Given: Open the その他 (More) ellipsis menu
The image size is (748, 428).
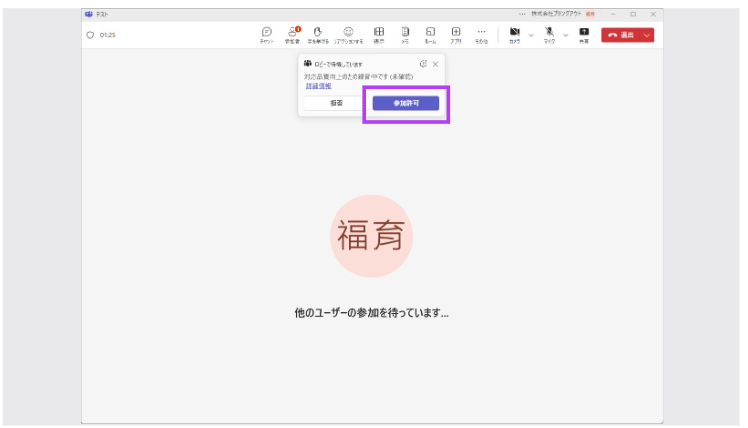Looking at the screenshot, I should (x=481, y=35).
